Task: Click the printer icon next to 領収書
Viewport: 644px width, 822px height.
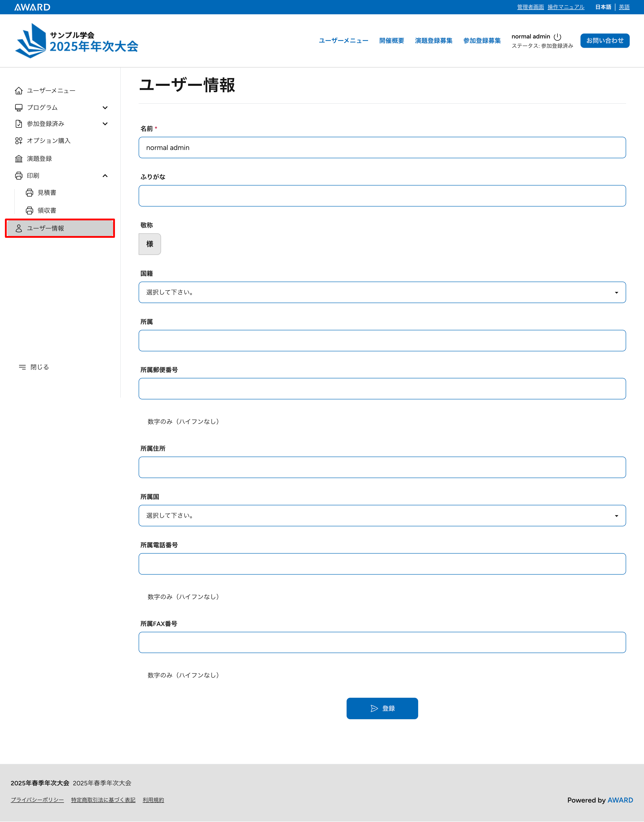Action: 30,211
